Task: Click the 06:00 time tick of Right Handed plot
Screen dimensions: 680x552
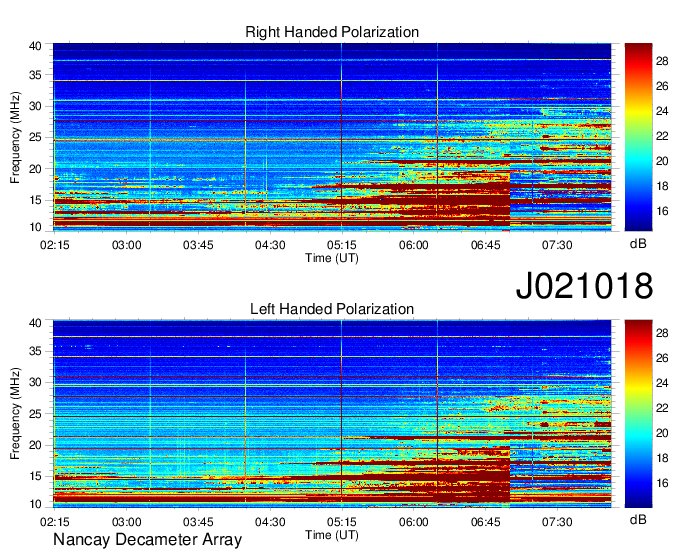Action: click(414, 245)
